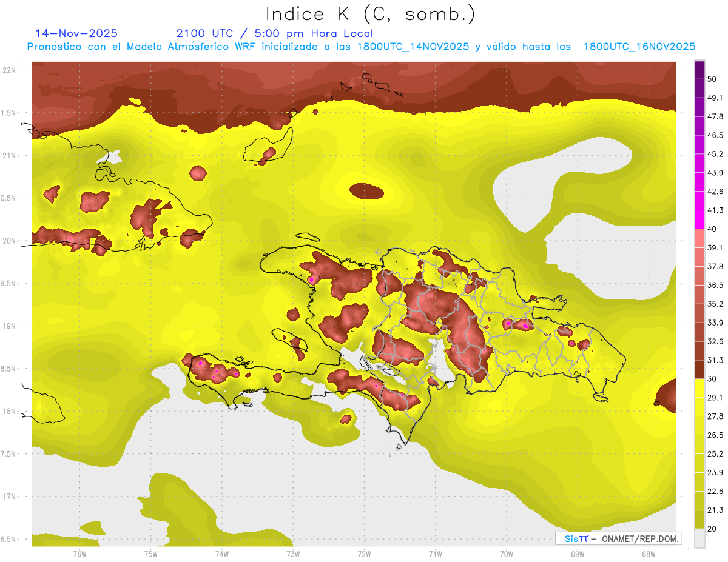Click the legend value '49.1'

click(715, 98)
